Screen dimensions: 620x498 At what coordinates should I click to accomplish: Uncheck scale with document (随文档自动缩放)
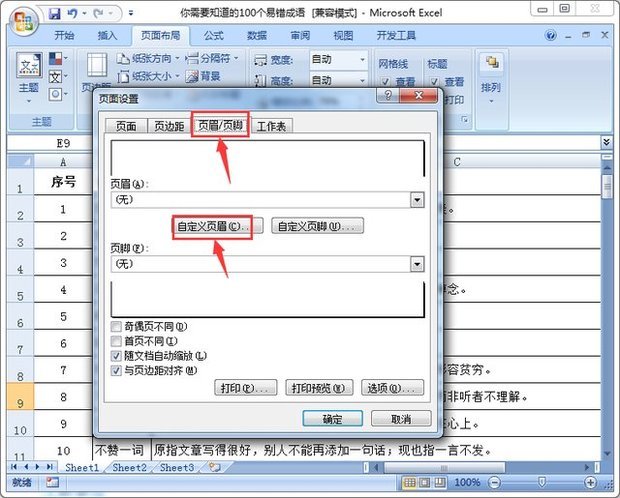pos(116,356)
